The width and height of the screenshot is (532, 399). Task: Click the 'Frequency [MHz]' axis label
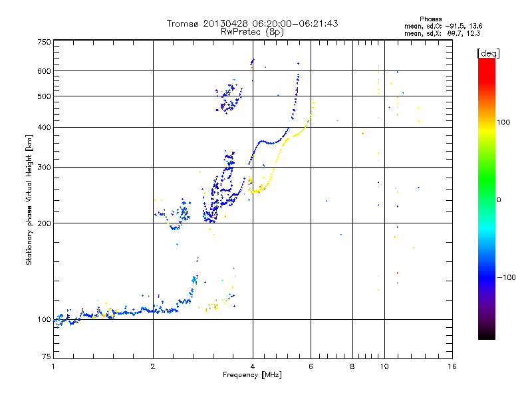252,375
